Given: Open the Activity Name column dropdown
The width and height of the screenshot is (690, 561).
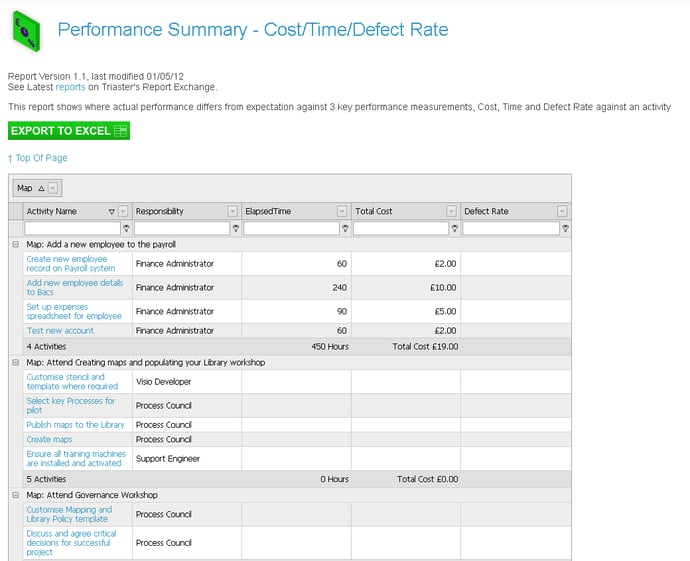Looking at the screenshot, I should click(123, 211).
